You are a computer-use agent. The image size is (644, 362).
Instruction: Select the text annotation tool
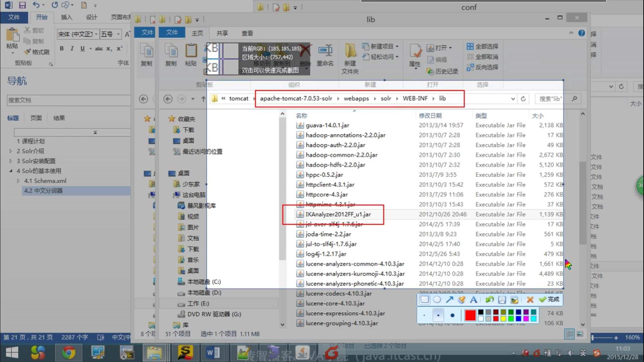coord(474,300)
